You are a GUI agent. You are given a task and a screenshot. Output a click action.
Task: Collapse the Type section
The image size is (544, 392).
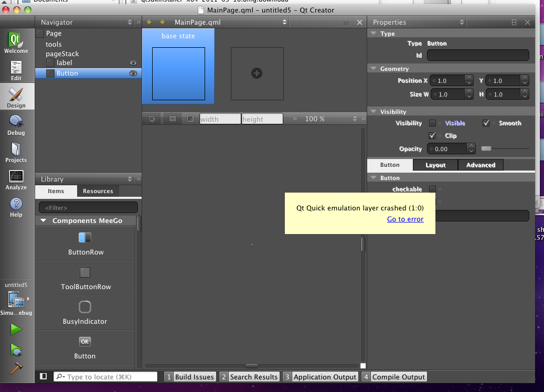click(374, 34)
